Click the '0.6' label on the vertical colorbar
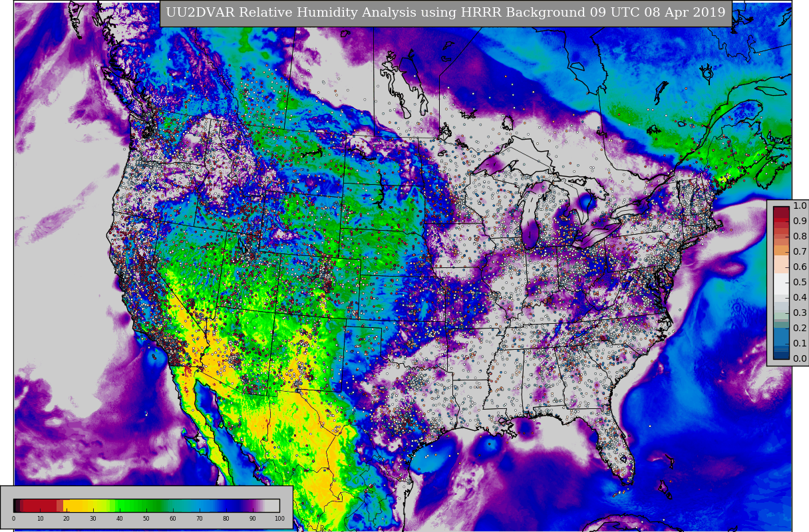The height and width of the screenshot is (532, 809). tap(800, 267)
